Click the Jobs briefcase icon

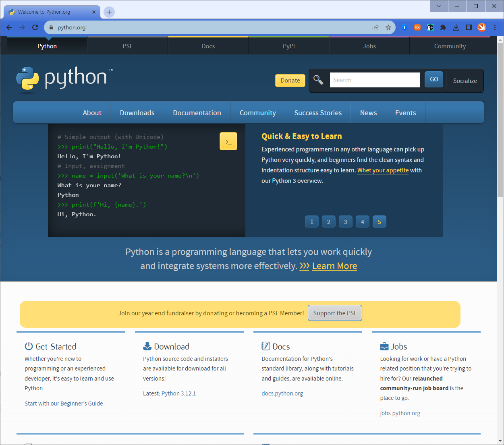tap(384, 346)
